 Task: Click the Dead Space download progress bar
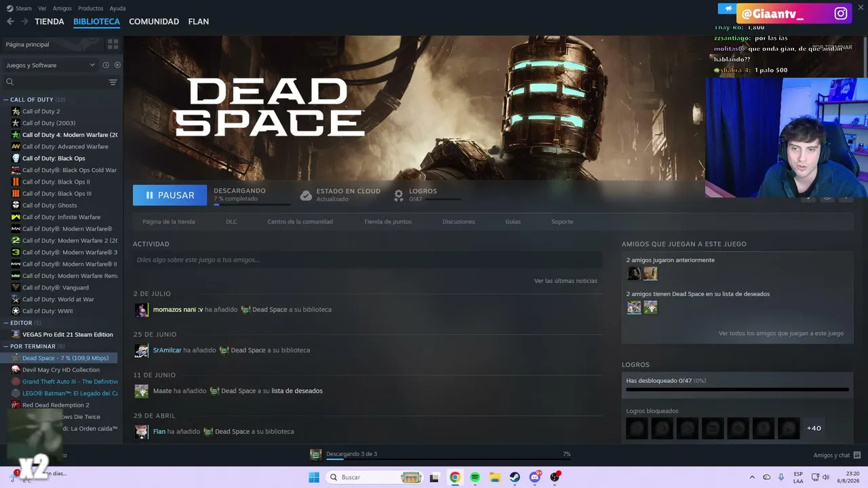pyautogui.click(x=252, y=204)
